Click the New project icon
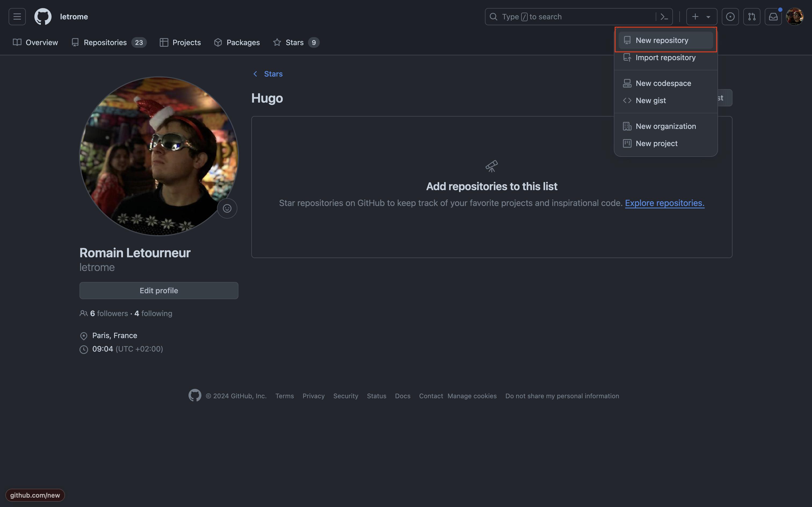812x507 pixels. 628,143
